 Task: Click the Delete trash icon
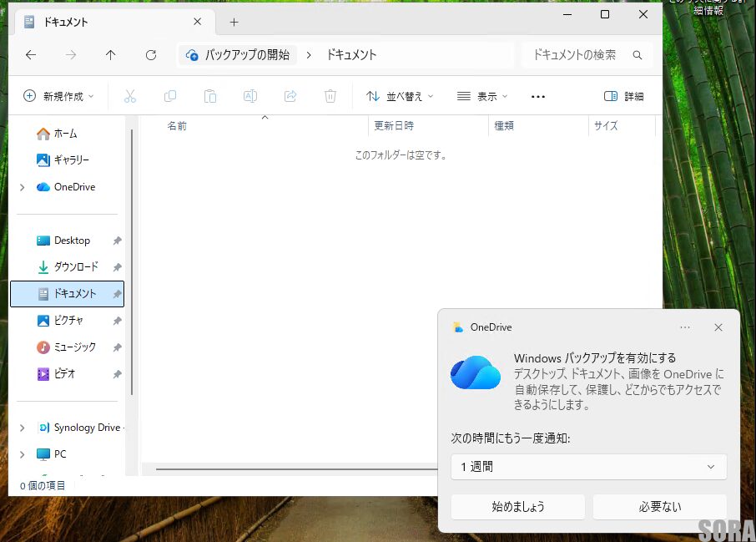(330, 95)
